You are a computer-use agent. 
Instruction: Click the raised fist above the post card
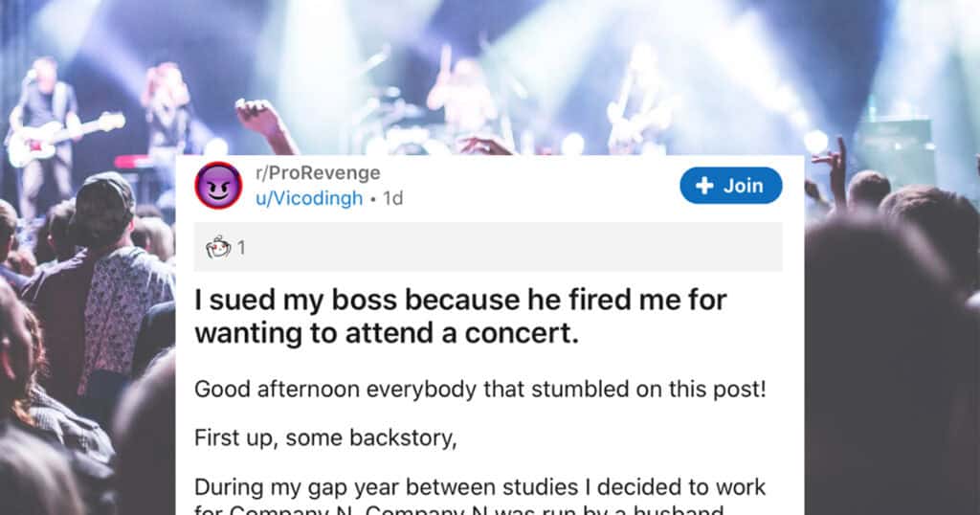[x=258, y=120]
